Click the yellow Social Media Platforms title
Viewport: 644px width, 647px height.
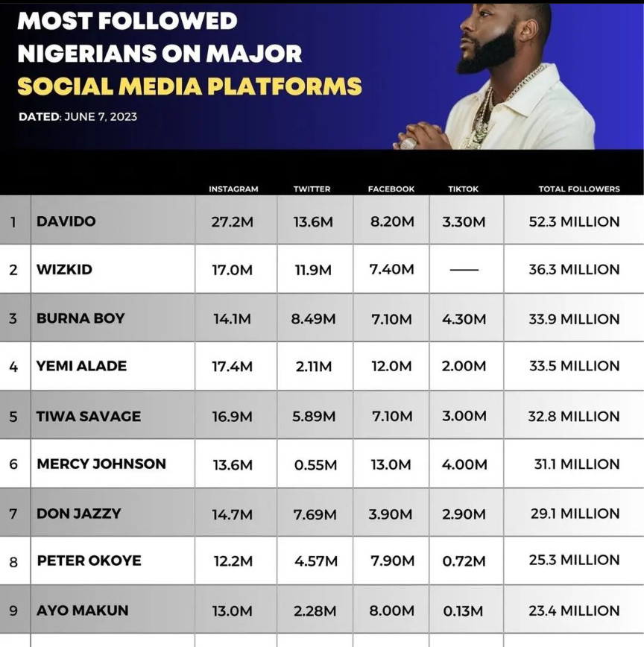pyautogui.click(x=189, y=86)
